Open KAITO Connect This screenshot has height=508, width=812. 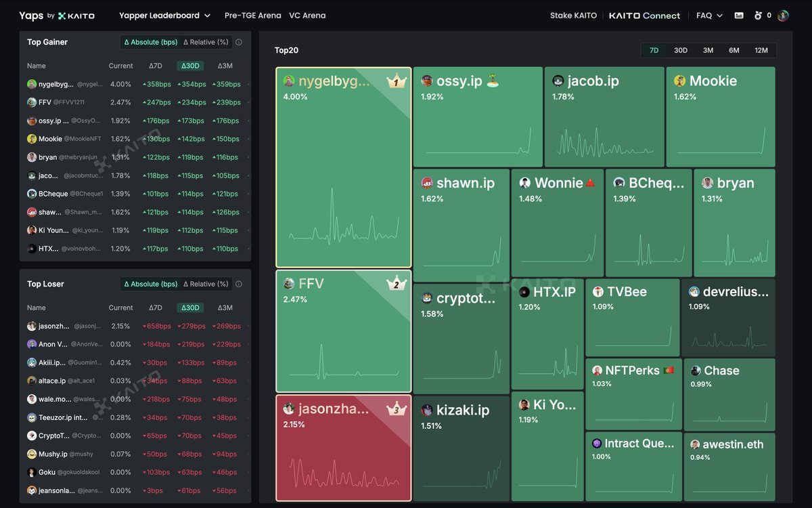click(x=644, y=15)
